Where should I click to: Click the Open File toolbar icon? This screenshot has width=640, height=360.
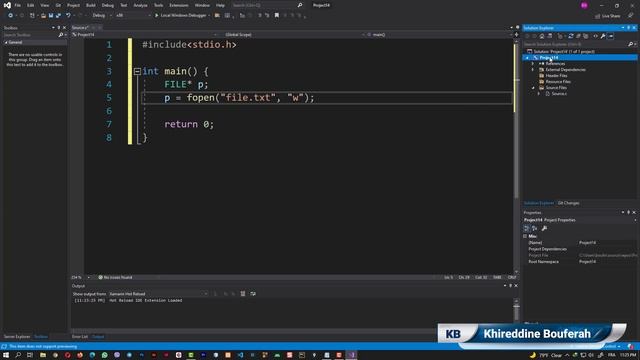point(43,16)
